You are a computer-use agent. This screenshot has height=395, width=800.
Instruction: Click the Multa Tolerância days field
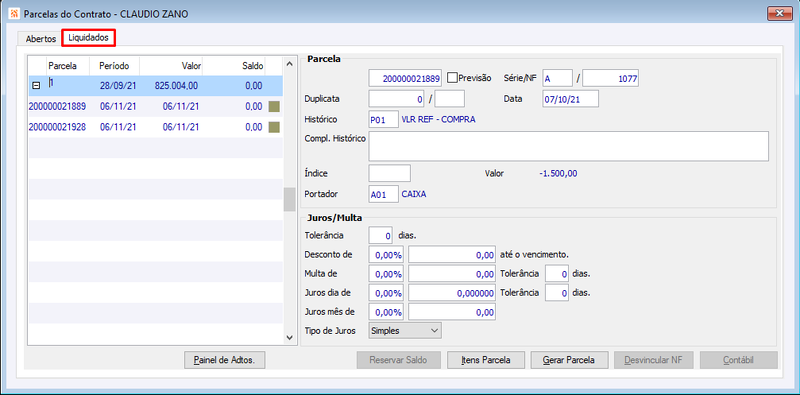pos(557,274)
